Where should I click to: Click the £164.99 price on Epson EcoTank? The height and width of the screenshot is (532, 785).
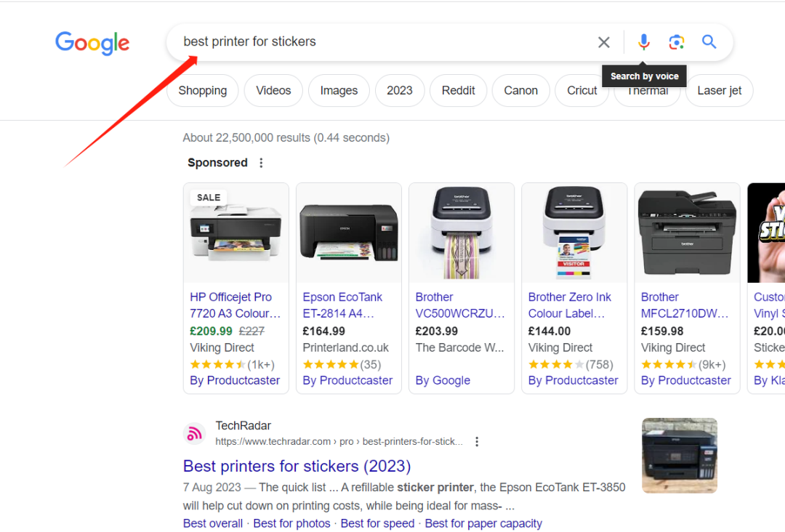point(324,331)
